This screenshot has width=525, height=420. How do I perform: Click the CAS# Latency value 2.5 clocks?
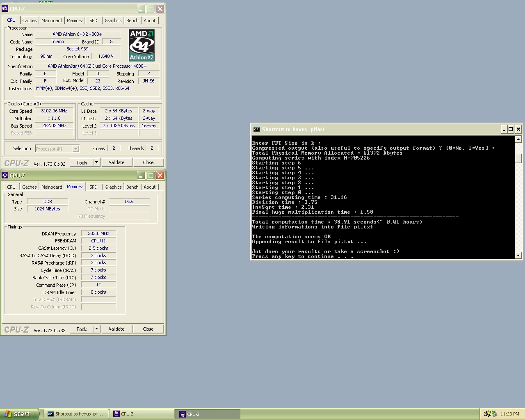tap(98, 248)
